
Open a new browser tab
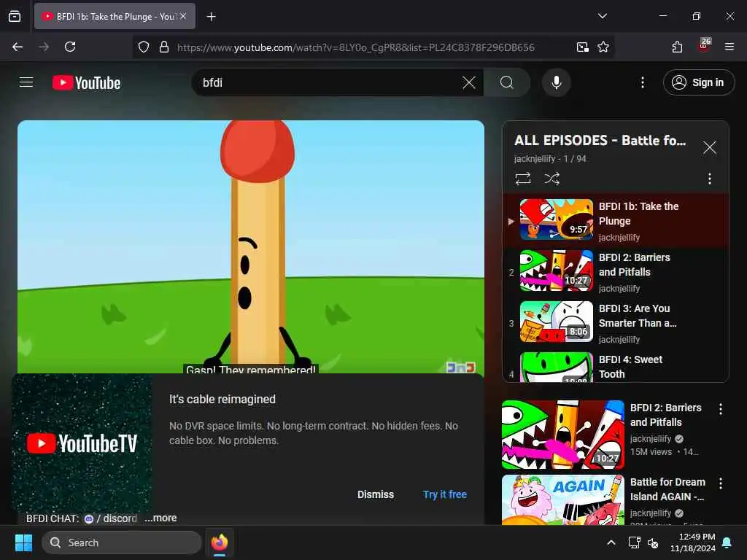click(x=211, y=17)
